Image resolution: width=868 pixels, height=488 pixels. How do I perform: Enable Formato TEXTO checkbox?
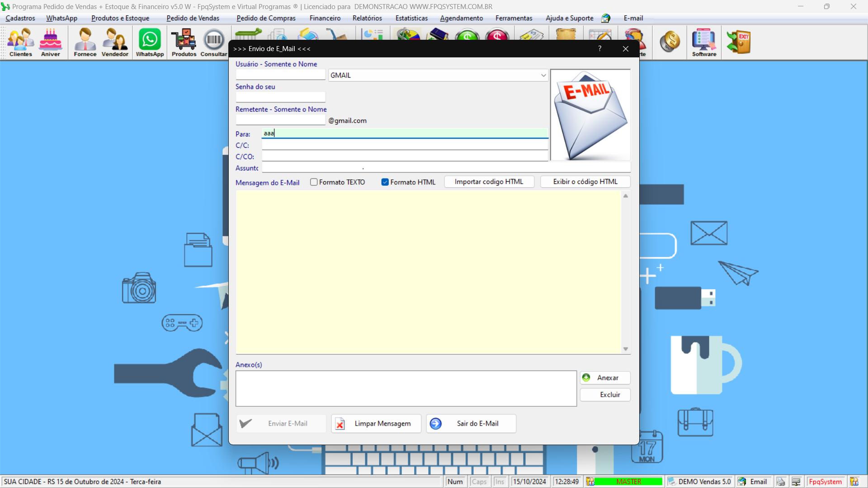314,182
